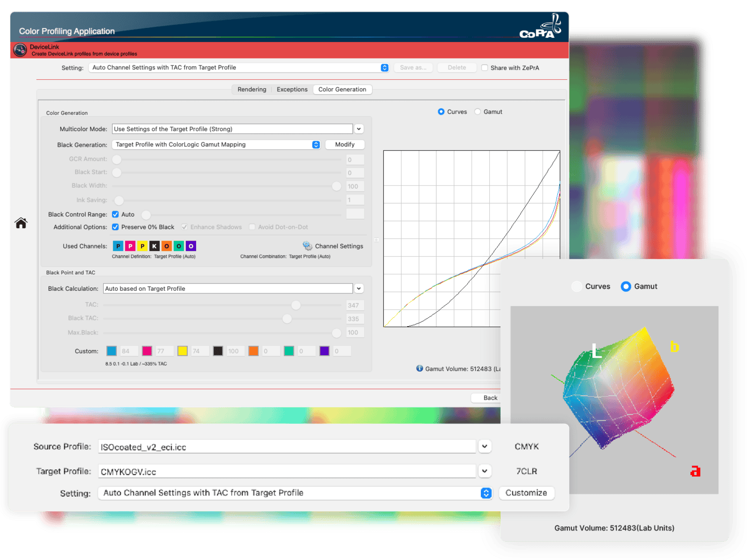Click the Custom yellow color swatch
747x560 pixels.
183,351
